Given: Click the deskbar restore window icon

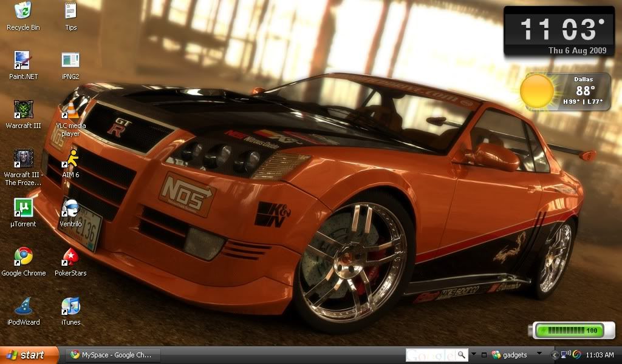Looking at the screenshot, I should pos(484,355).
